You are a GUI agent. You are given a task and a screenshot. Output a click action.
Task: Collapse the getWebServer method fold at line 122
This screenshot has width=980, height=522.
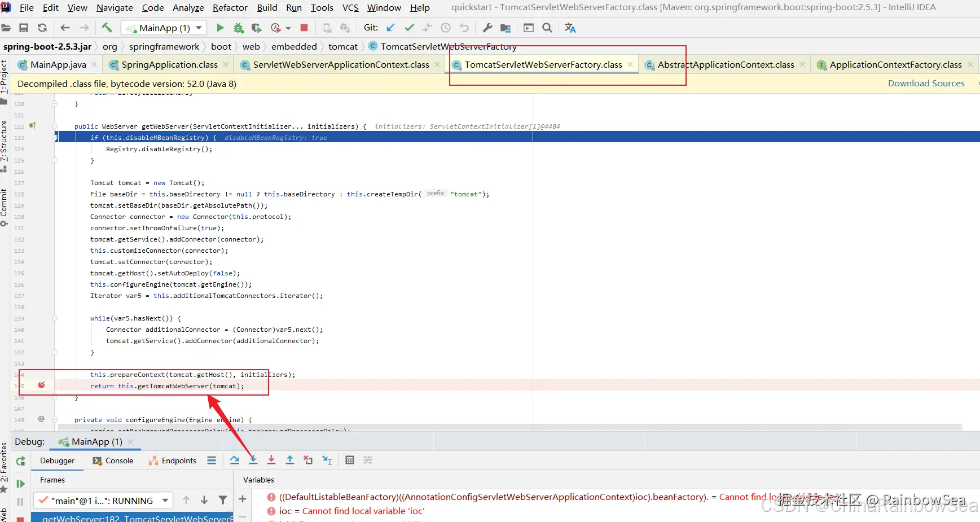pyautogui.click(x=55, y=126)
